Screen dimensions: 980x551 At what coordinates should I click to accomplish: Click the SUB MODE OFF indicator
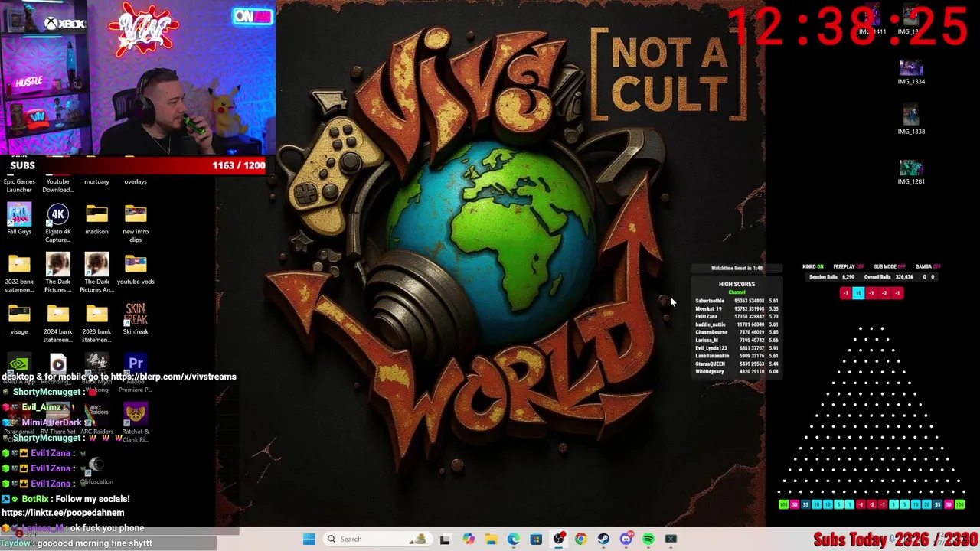click(890, 266)
